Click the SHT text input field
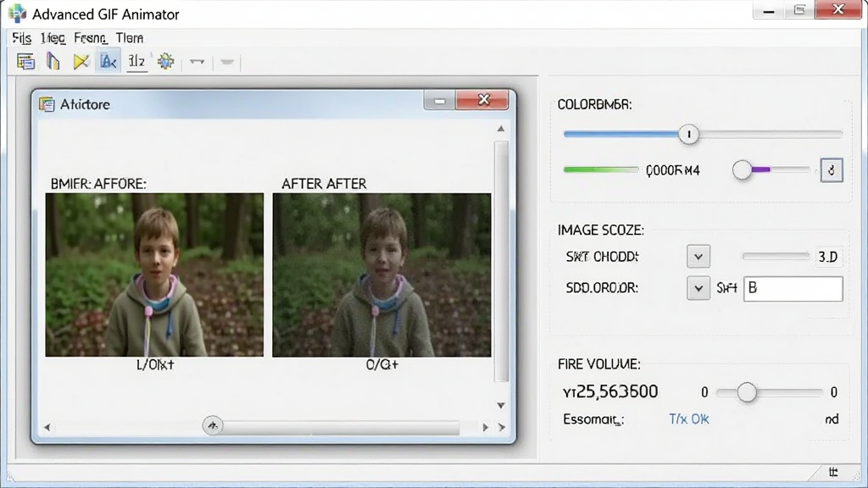The image size is (868, 488). (x=793, y=289)
